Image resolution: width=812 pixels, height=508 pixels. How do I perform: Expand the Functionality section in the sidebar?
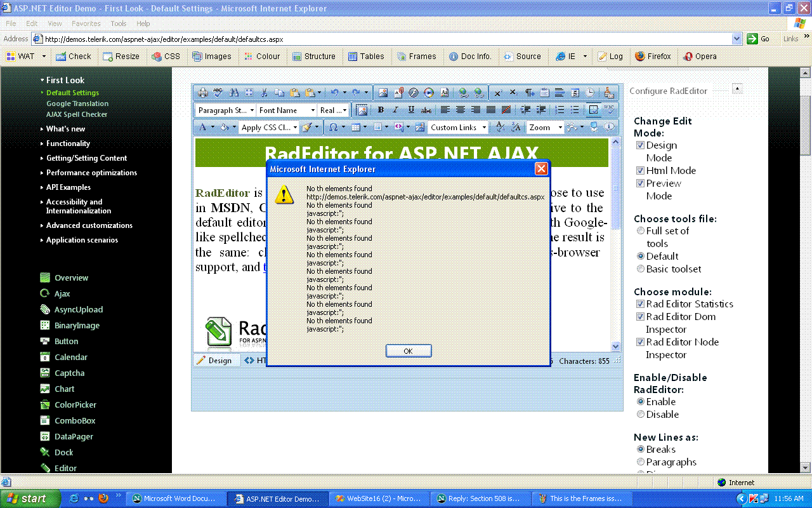point(68,144)
